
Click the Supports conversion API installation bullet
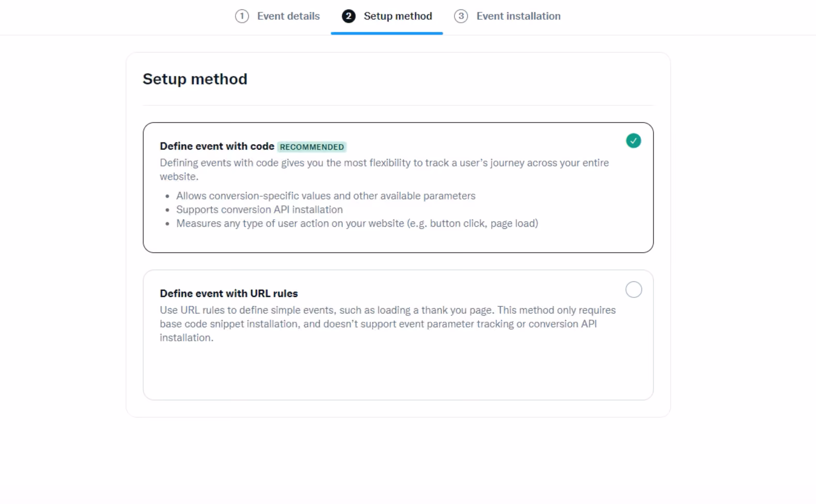(259, 210)
